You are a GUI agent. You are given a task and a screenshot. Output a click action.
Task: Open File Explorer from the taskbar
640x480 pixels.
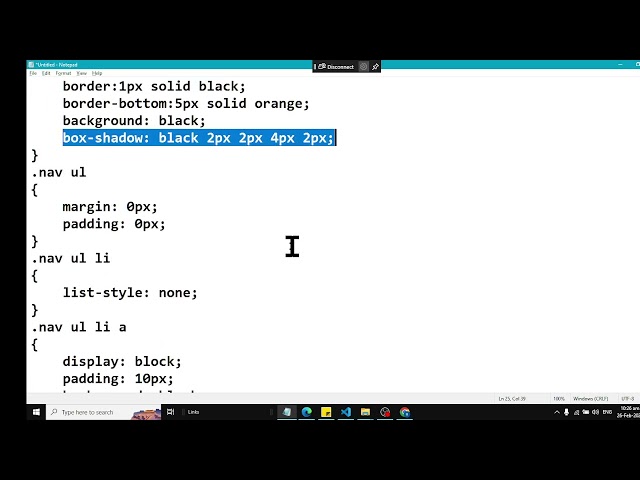[x=365, y=412]
